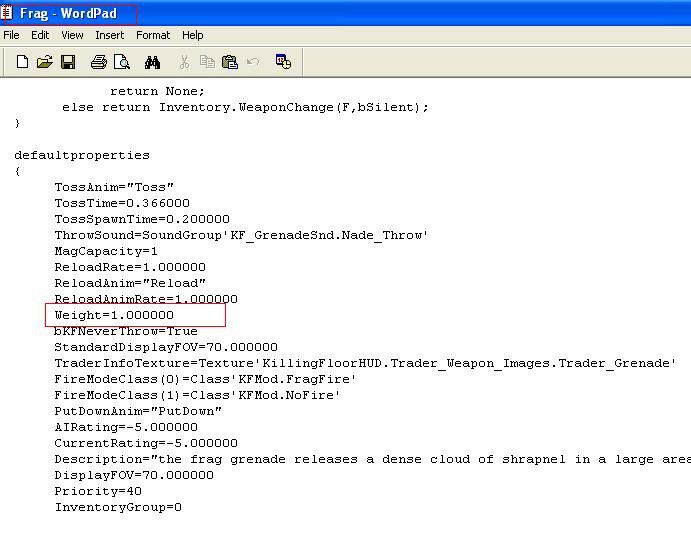Click the WordPad icon in the title bar
The width and height of the screenshot is (691, 545).
point(7,13)
